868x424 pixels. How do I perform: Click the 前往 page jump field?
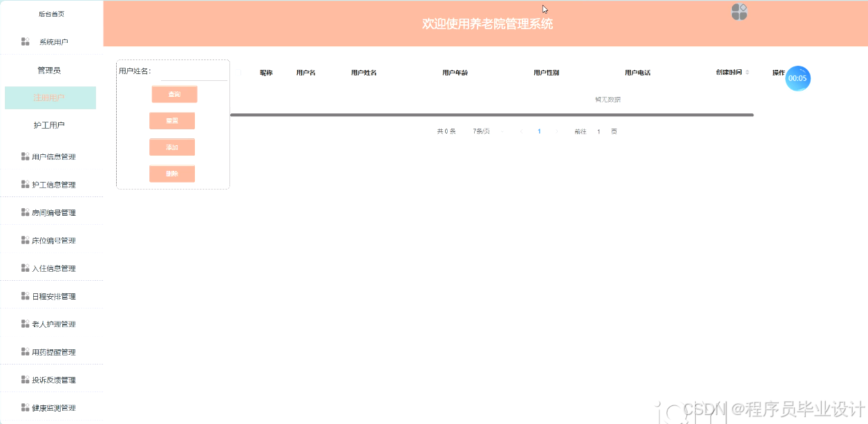[x=598, y=131]
